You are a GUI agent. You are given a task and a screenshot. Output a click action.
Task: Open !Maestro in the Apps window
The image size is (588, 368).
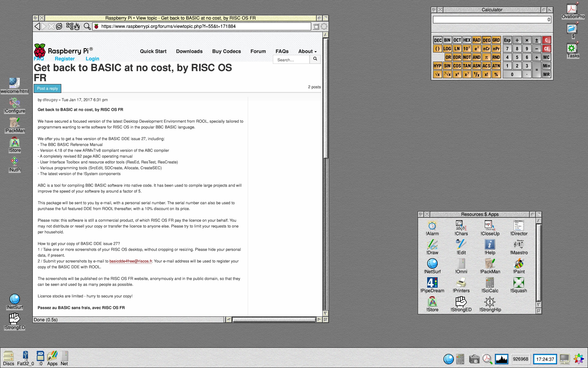click(x=519, y=247)
